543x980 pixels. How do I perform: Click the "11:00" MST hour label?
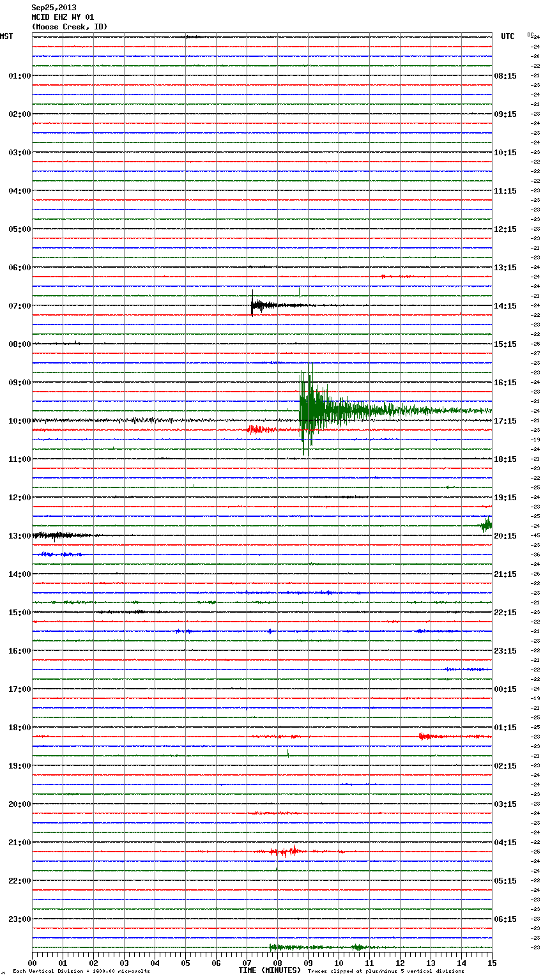point(20,459)
